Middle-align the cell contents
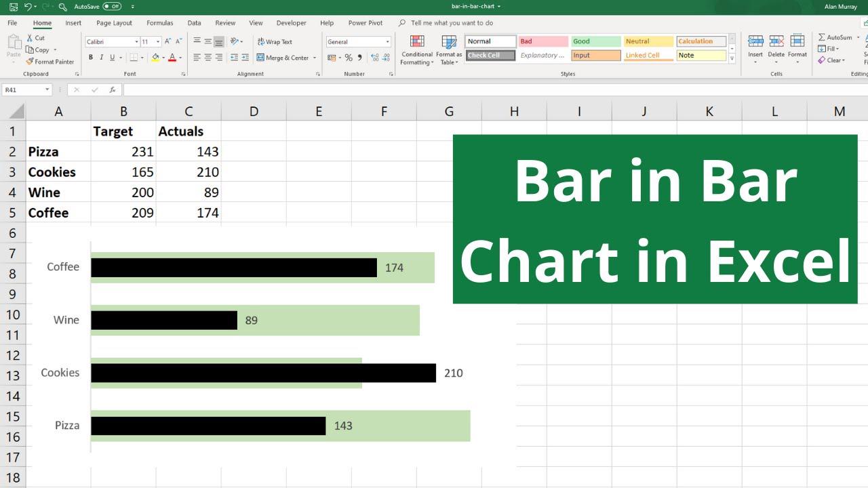868x488 pixels. click(x=208, y=41)
